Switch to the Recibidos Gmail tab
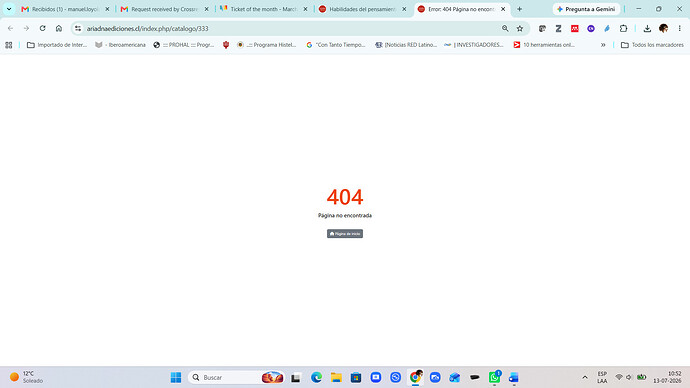Screen dimensions: 690x388 (x=65, y=9)
